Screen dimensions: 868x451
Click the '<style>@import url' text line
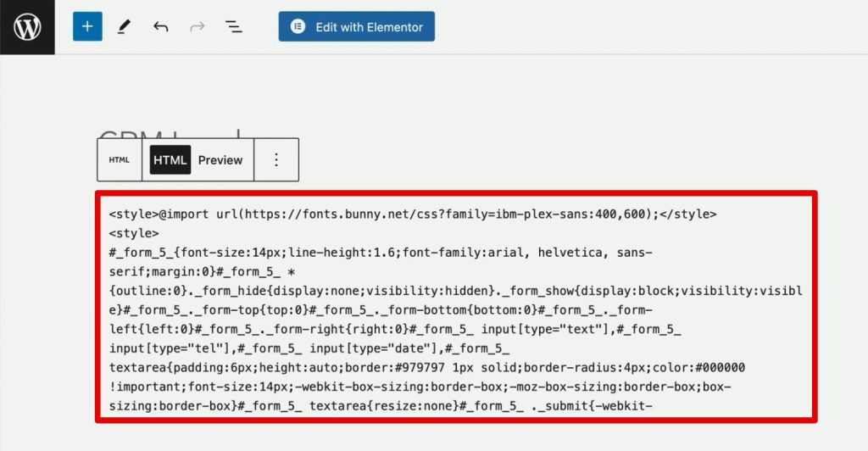click(x=413, y=214)
